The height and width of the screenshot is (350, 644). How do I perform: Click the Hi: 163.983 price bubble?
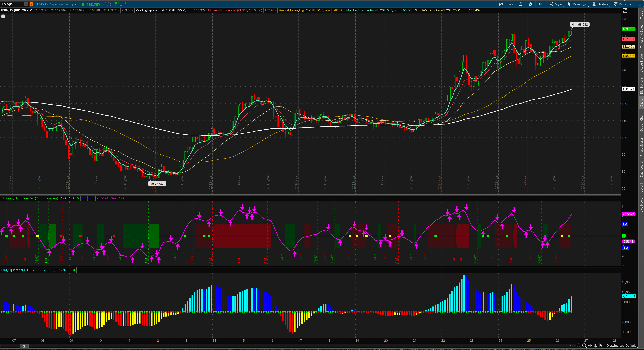point(580,25)
